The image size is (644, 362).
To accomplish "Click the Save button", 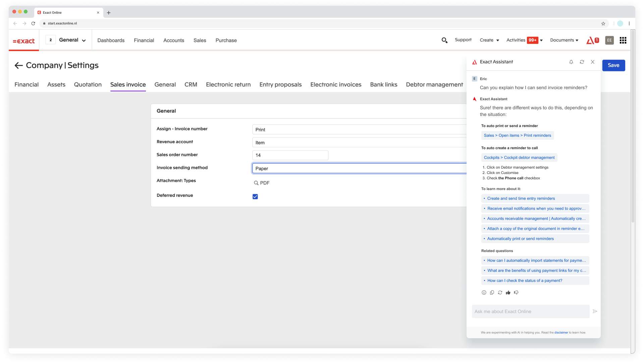I will pos(613,65).
